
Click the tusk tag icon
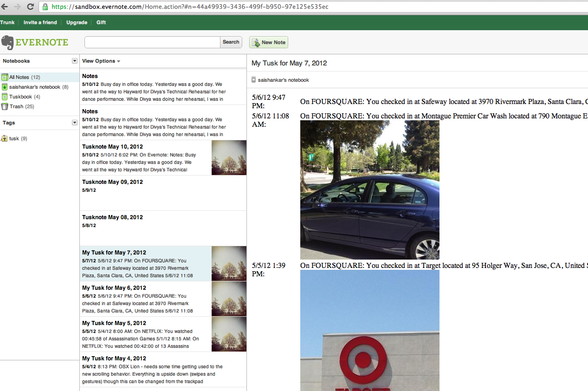click(x=4, y=138)
